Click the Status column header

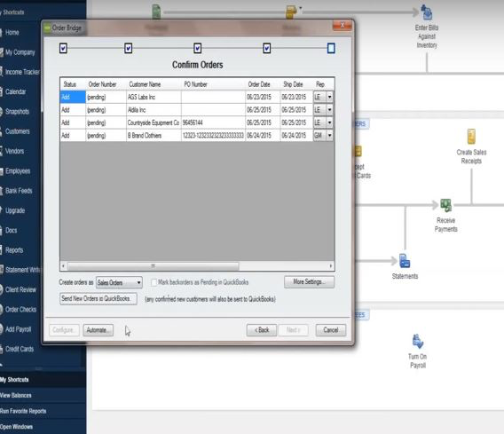73,84
